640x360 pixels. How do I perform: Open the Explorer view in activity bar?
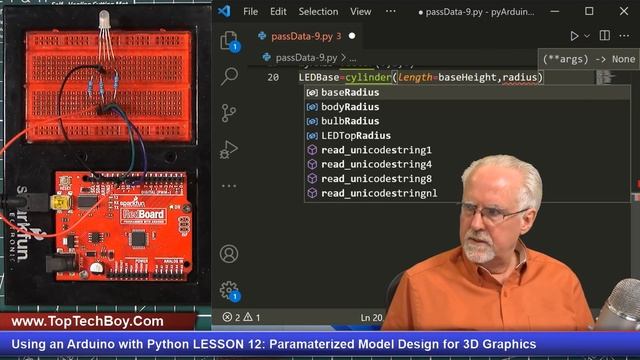coord(229,41)
